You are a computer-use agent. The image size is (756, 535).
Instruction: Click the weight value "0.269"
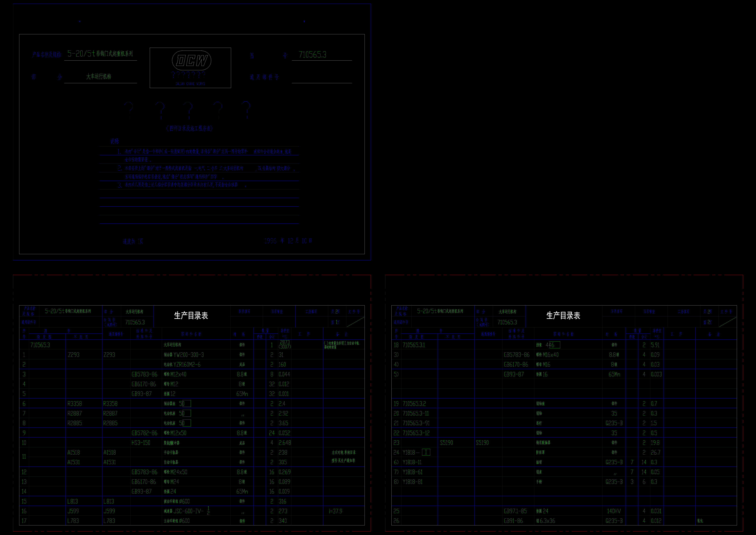(x=285, y=472)
